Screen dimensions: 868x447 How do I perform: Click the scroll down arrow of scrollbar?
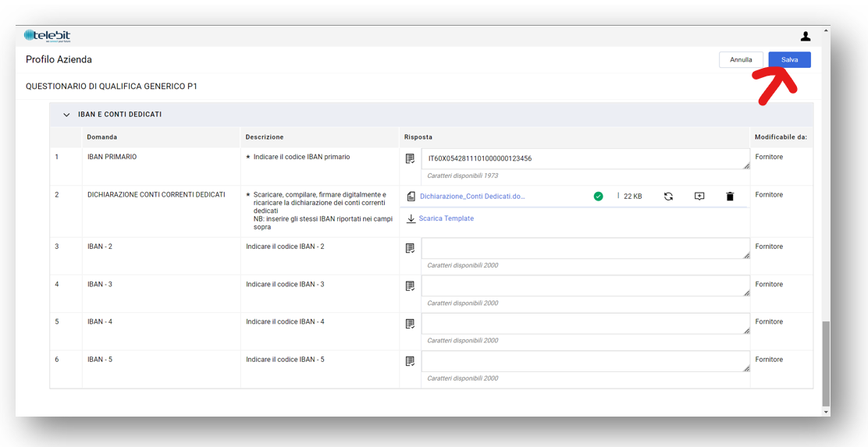click(x=826, y=412)
